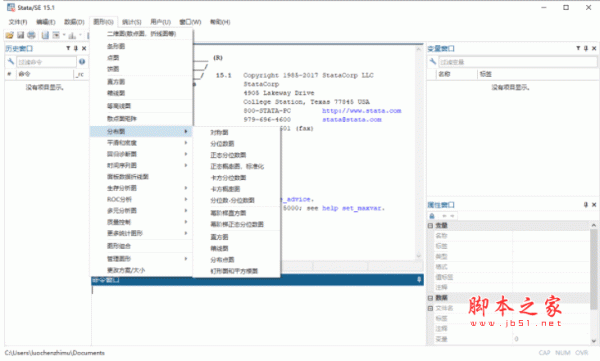Open the http://www.stata.com link
The height and width of the screenshot is (361, 600).
coord(362,111)
